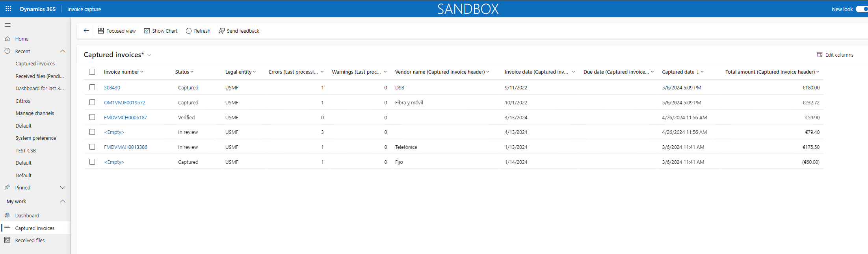The image size is (868, 254).
Task: Open recent item System preference
Action: click(x=36, y=138)
